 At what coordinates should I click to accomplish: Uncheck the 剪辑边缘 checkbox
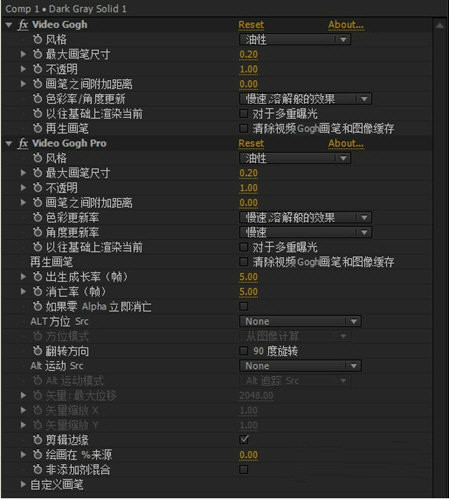[244, 440]
